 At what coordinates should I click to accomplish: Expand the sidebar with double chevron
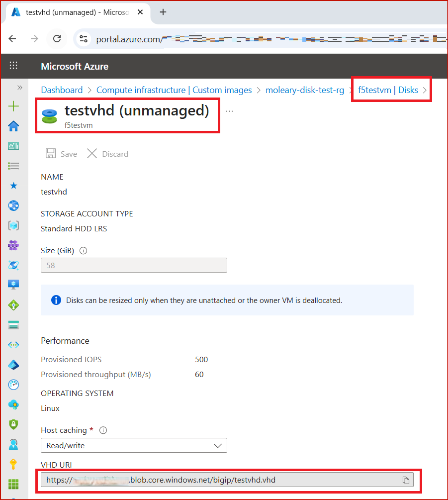[x=20, y=88]
